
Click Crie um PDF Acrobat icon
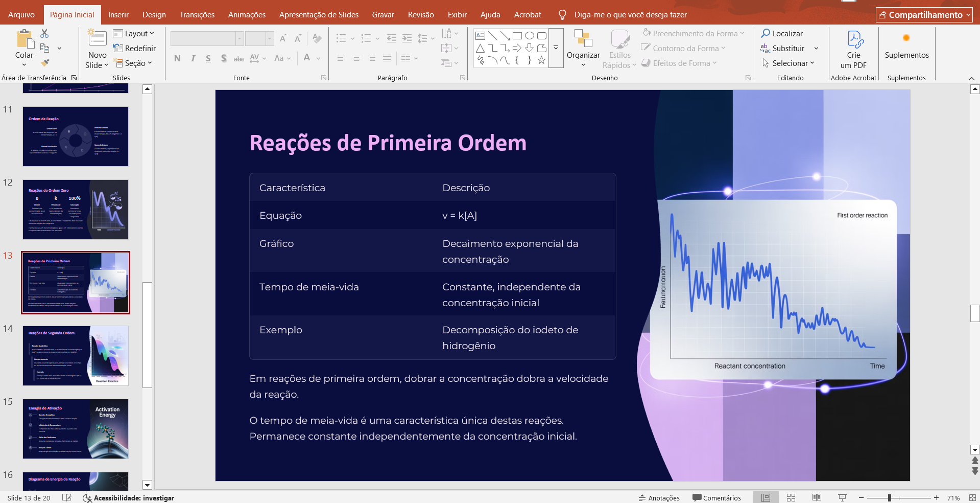pyautogui.click(x=854, y=39)
